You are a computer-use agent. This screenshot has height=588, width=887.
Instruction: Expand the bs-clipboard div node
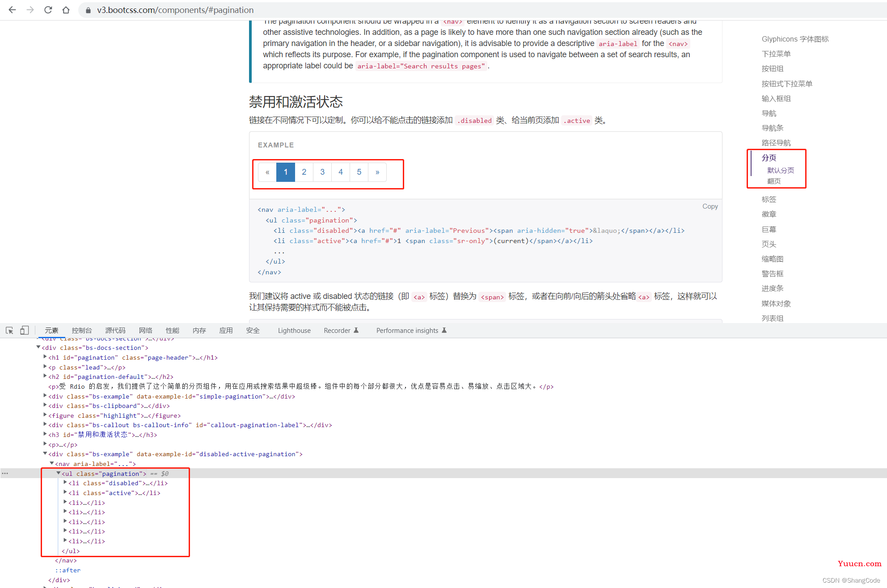point(45,405)
